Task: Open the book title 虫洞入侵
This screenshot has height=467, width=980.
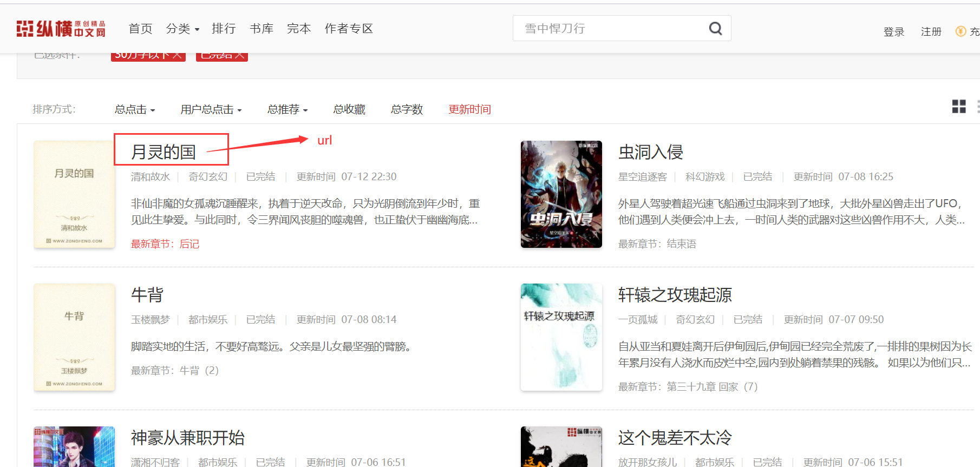Action: (651, 152)
